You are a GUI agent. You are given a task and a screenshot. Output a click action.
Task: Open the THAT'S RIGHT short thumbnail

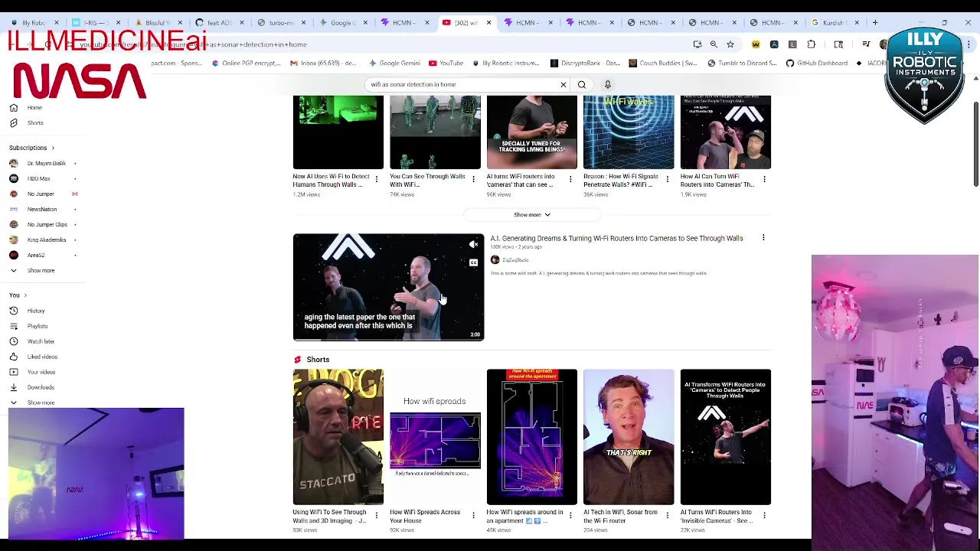coord(629,437)
